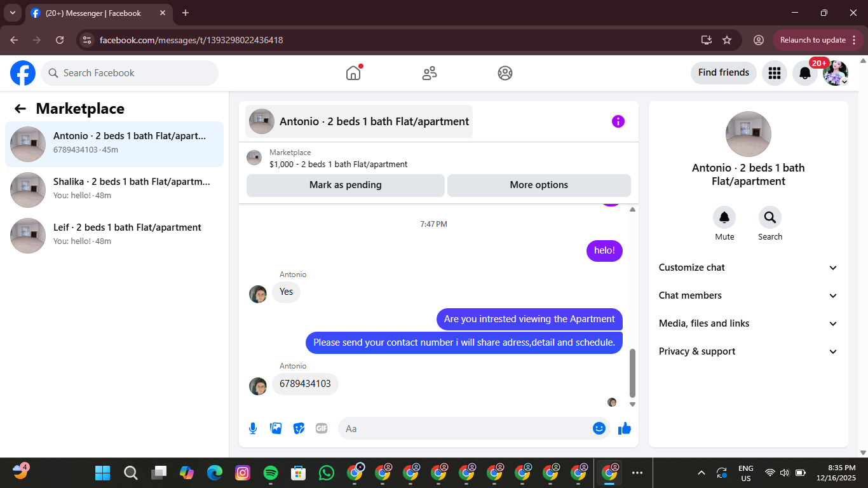Launch Spotify from the taskbar

pos(271,473)
